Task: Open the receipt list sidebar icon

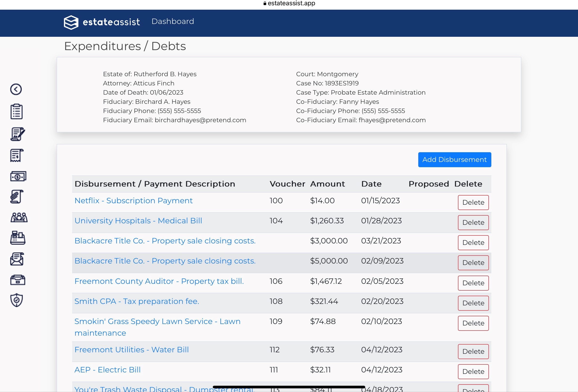Action: pyautogui.click(x=17, y=155)
